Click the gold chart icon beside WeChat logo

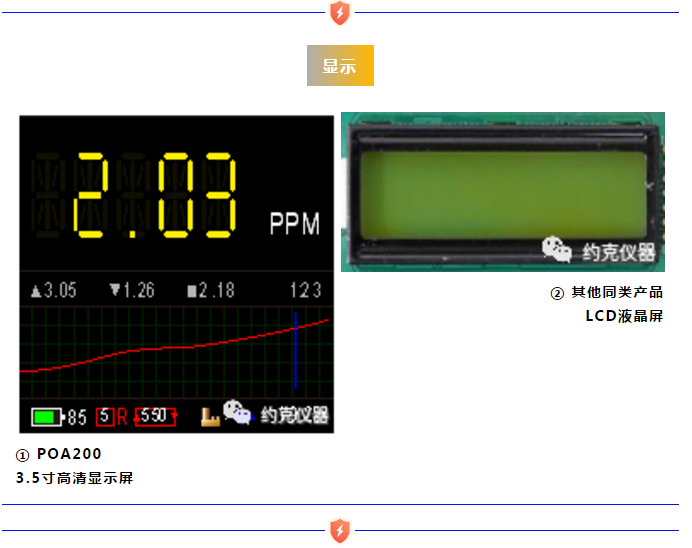click(x=210, y=416)
